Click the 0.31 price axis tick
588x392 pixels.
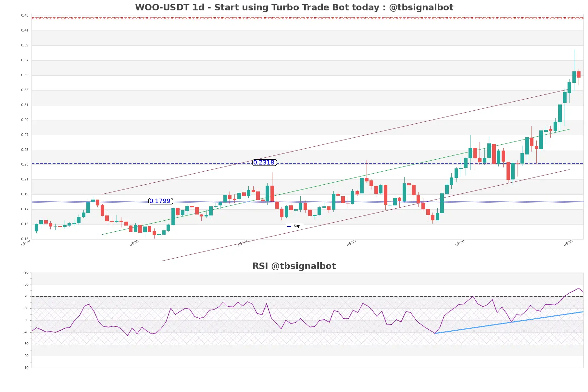point(25,105)
